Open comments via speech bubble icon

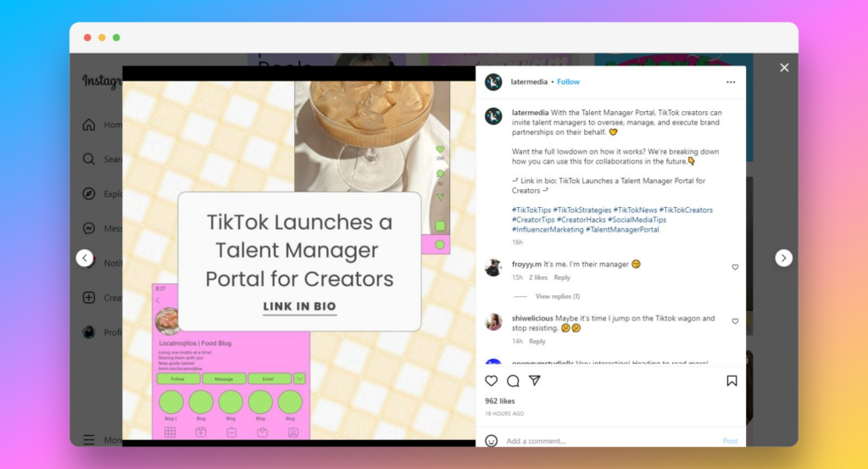point(513,381)
